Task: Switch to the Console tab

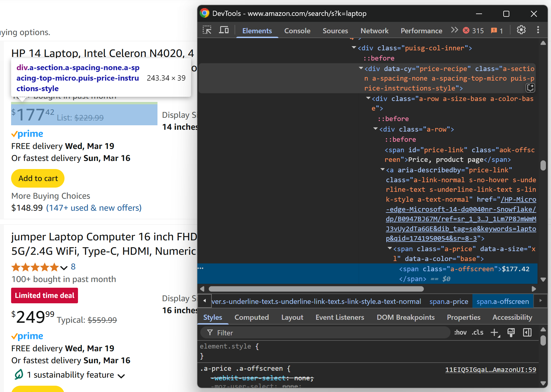Action: click(x=297, y=31)
